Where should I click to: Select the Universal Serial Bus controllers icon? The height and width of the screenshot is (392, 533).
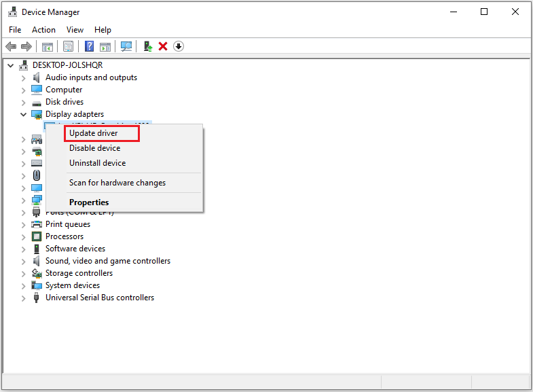pyautogui.click(x=37, y=298)
